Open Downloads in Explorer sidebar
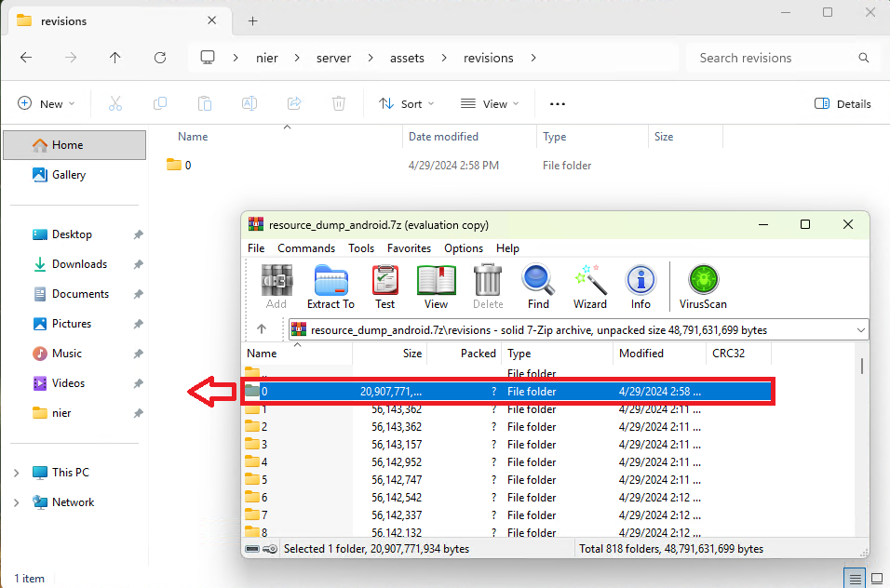The width and height of the screenshot is (890, 588). (79, 264)
